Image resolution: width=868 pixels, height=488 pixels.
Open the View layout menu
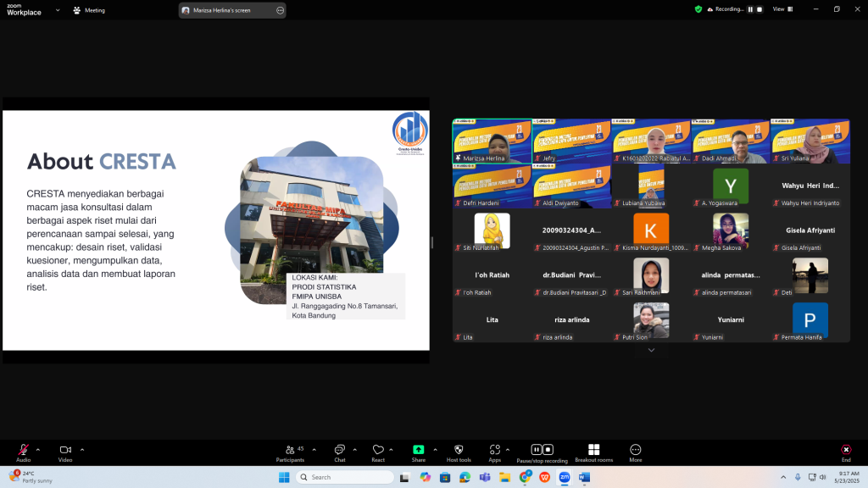coord(782,9)
